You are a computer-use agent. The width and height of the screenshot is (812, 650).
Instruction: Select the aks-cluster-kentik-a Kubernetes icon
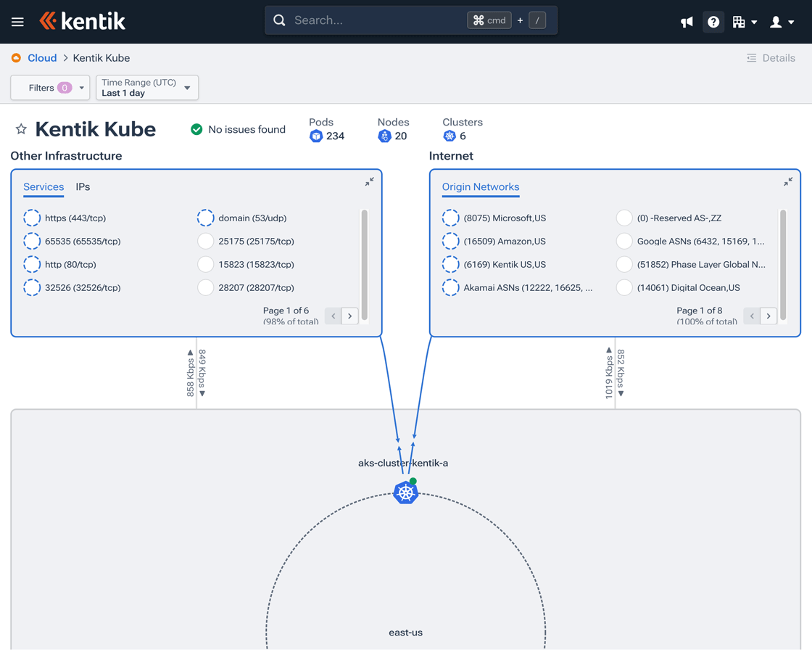[x=406, y=493]
